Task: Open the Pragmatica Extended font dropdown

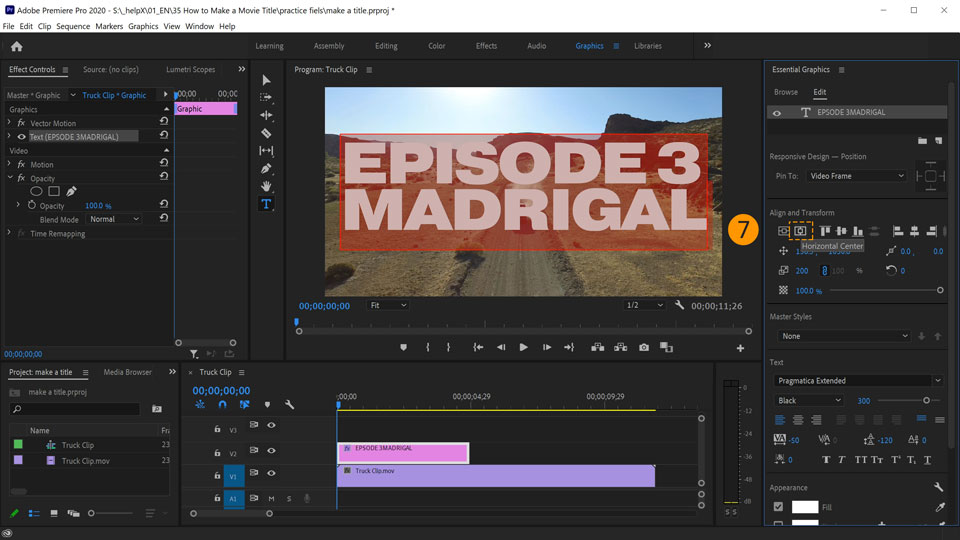Action: [x=858, y=381]
